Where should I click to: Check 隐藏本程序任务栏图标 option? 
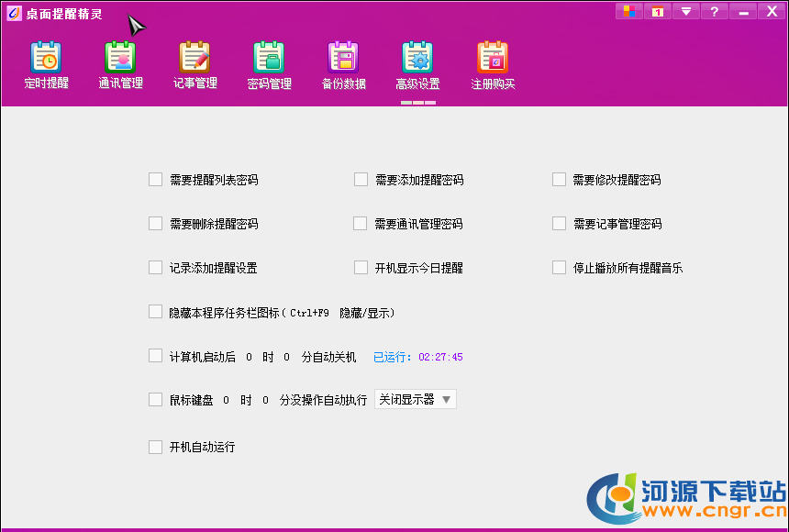(x=155, y=312)
